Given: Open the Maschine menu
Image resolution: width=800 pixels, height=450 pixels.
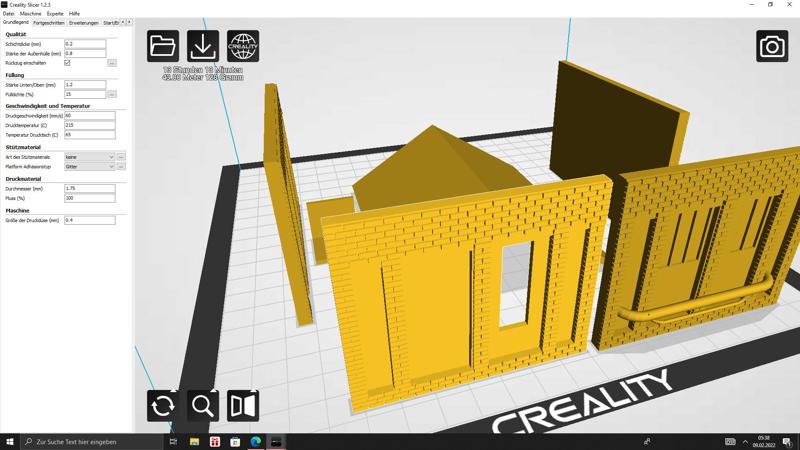Looking at the screenshot, I should click(31, 14).
